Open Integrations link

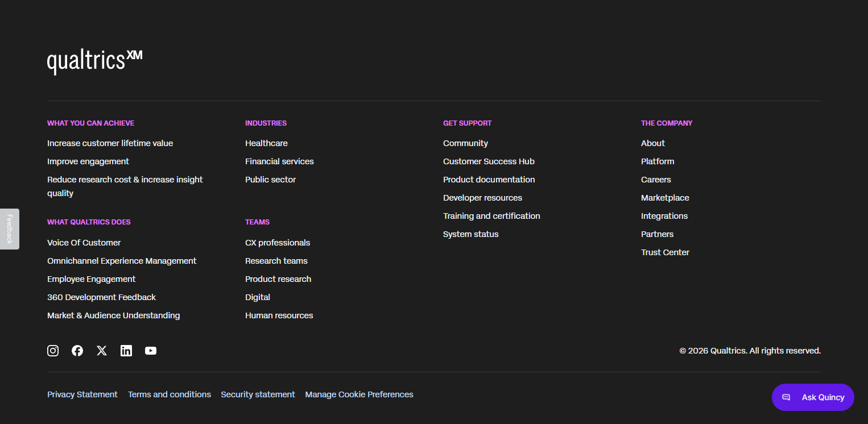[664, 216]
